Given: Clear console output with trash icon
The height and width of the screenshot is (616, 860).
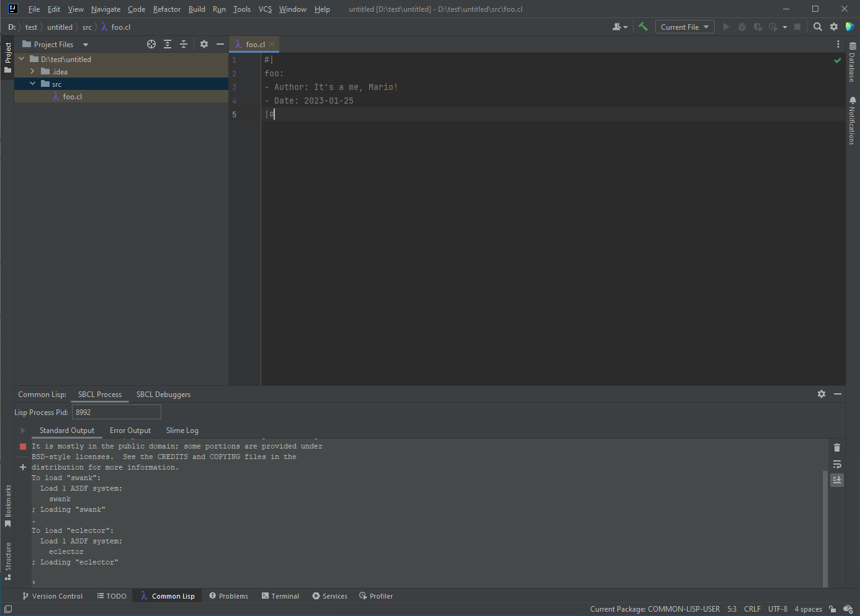Looking at the screenshot, I should (x=837, y=448).
